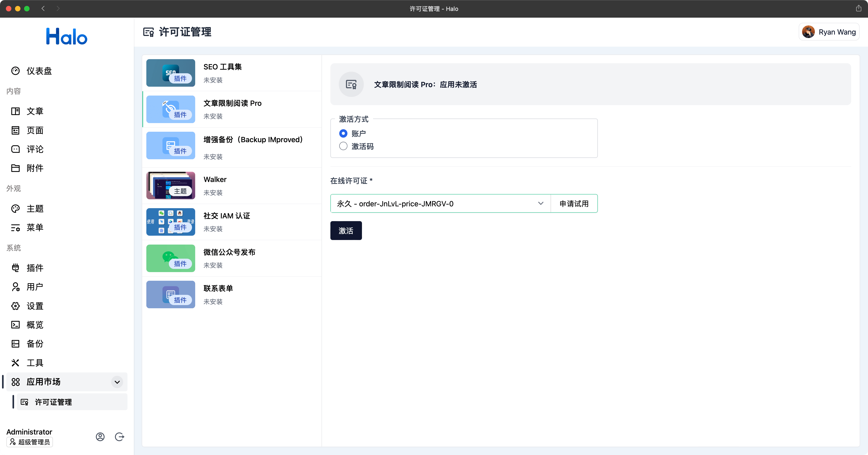
Task: Click the 激活 activate button
Action: pos(346,230)
